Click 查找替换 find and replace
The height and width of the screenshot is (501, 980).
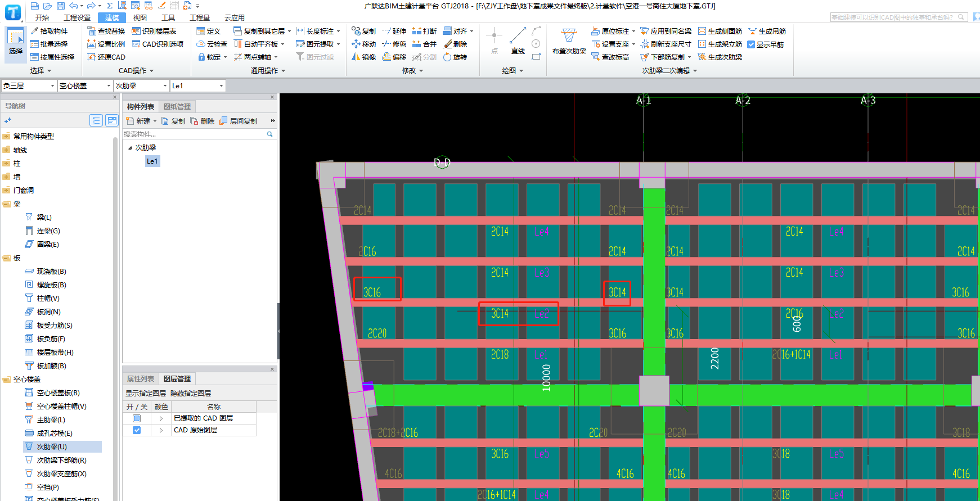point(106,31)
